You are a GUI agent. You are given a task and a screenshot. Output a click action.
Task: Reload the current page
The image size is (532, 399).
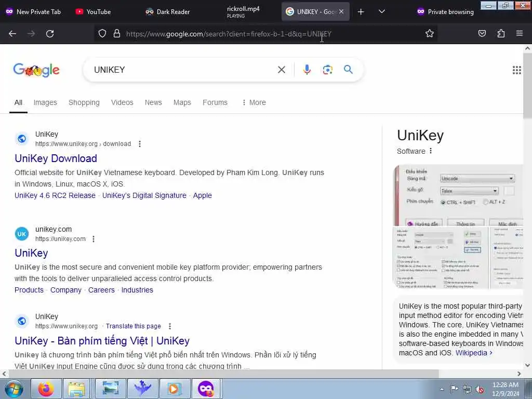[x=50, y=34]
